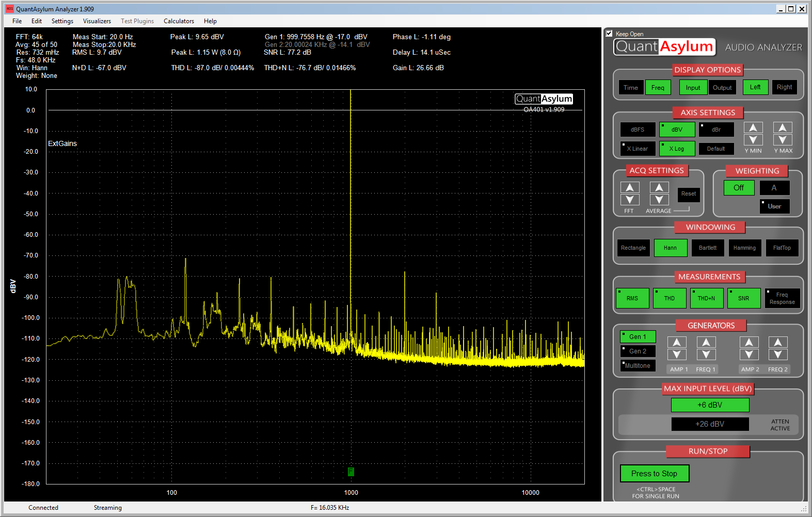
Task: Open the Edit menu
Action: click(x=37, y=21)
